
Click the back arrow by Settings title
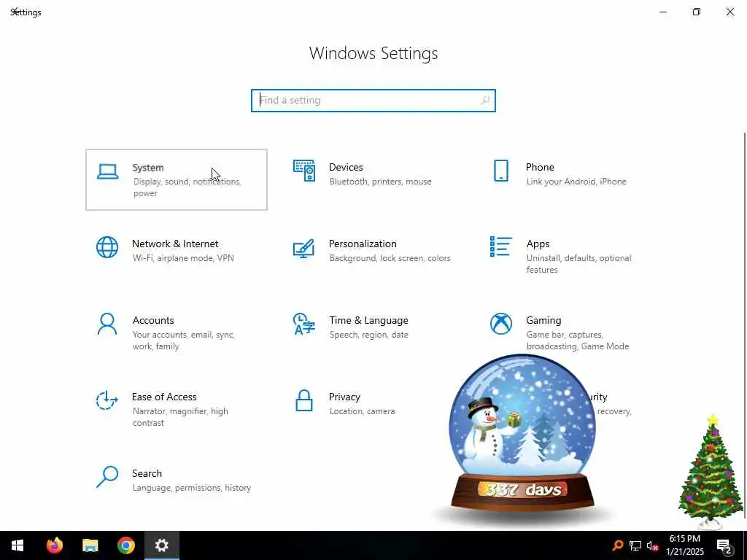tap(15, 12)
